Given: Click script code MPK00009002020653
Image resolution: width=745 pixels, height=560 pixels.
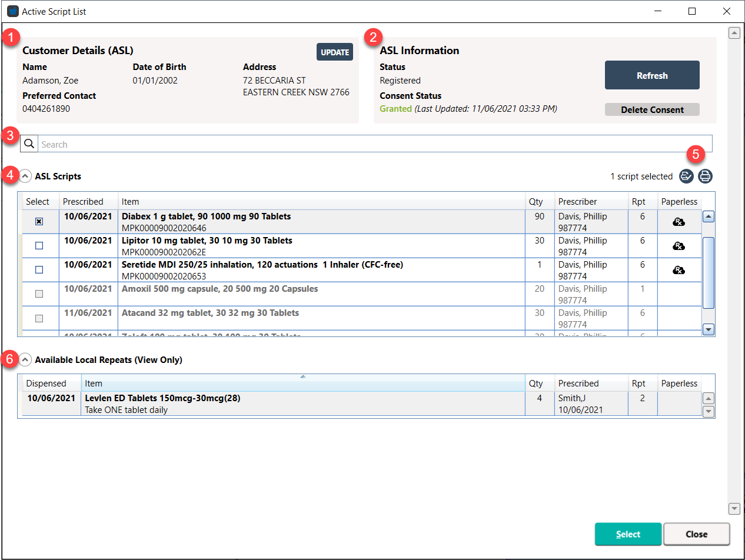Looking at the screenshot, I should [x=164, y=276].
